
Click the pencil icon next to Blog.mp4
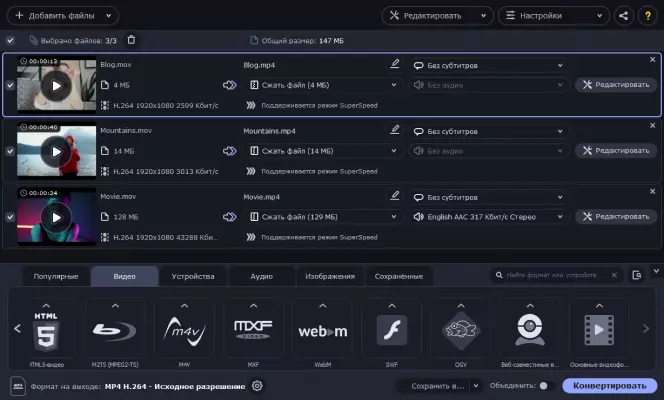(x=395, y=64)
